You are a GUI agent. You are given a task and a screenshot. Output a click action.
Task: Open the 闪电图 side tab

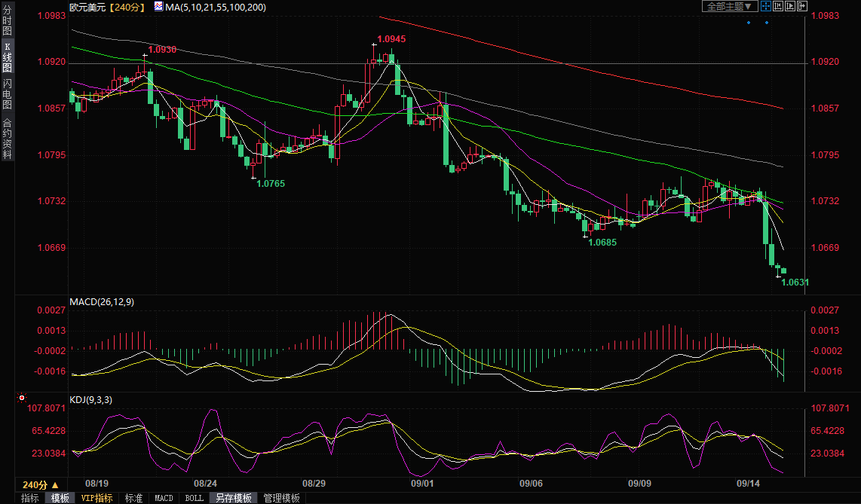point(7,93)
